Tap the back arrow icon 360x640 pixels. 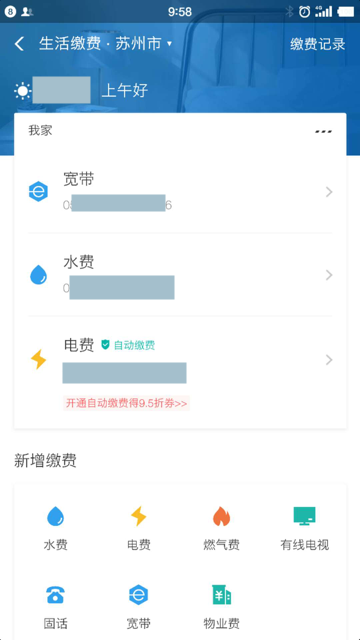click(19, 44)
